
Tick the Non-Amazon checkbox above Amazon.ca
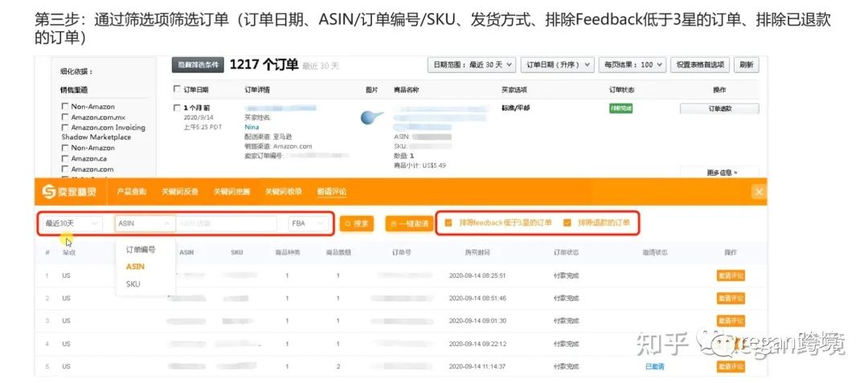[x=65, y=148]
